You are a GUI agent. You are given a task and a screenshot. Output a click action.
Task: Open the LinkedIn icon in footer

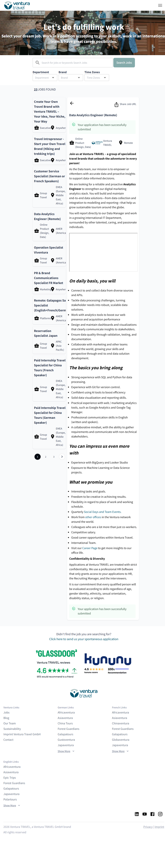click(x=137, y=814)
